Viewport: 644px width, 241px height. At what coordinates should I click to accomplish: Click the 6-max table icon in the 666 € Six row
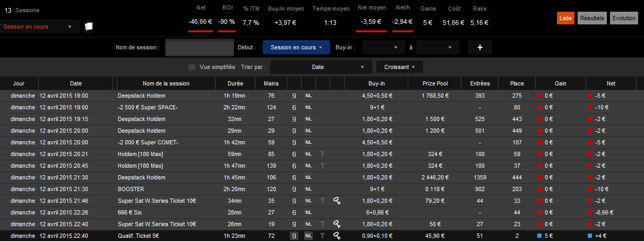pos(294,212)
